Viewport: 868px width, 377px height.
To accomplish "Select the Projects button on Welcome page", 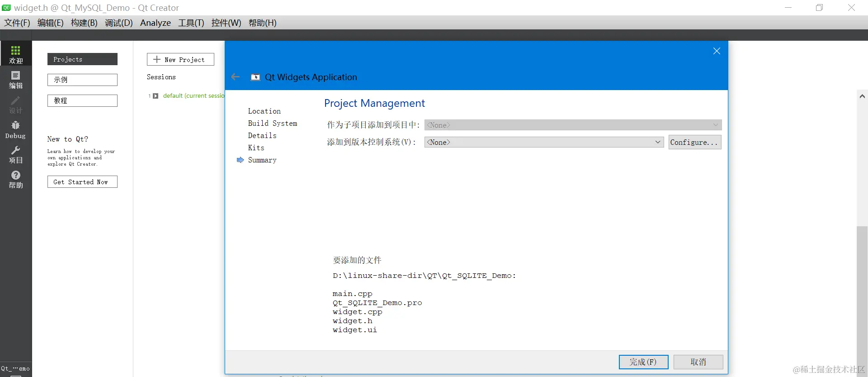I will click(x=82, y=59).
